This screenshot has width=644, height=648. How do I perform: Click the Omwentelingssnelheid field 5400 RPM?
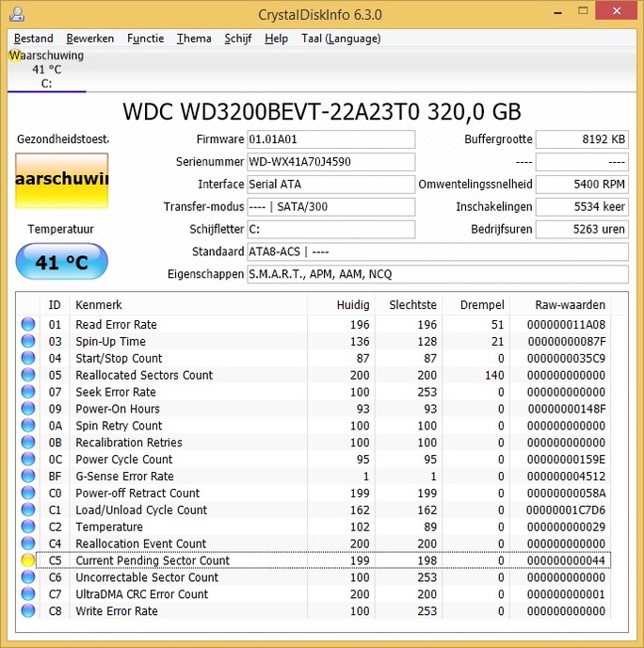coord(582,185)
